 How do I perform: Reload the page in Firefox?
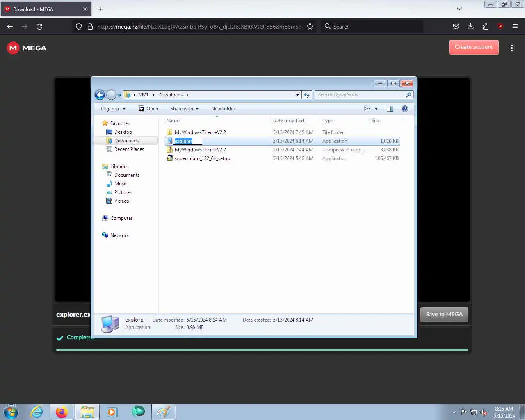click(39, 26)
